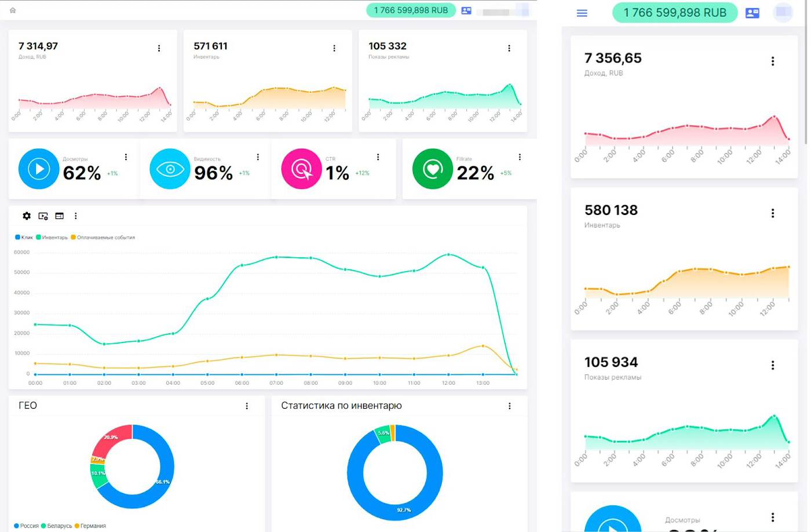
Task: Open kebab menu on mobile 7 356,65 card
Action: 773,61
